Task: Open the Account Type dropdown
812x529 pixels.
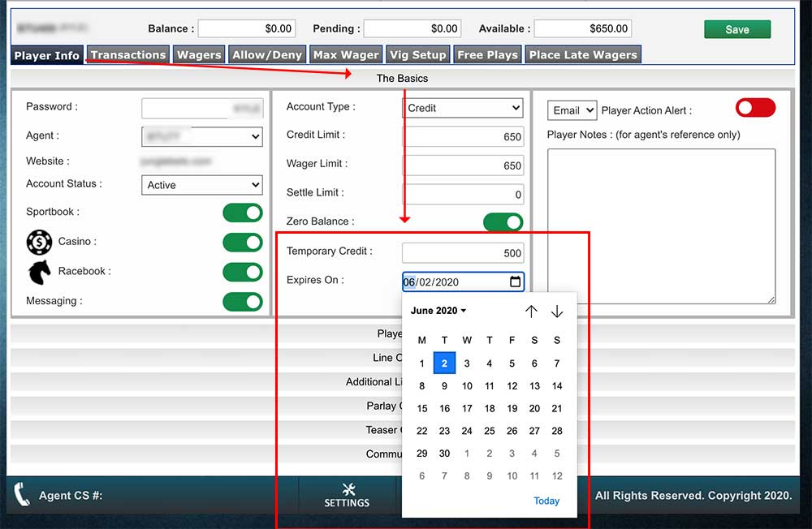Action: coord(463,107)
